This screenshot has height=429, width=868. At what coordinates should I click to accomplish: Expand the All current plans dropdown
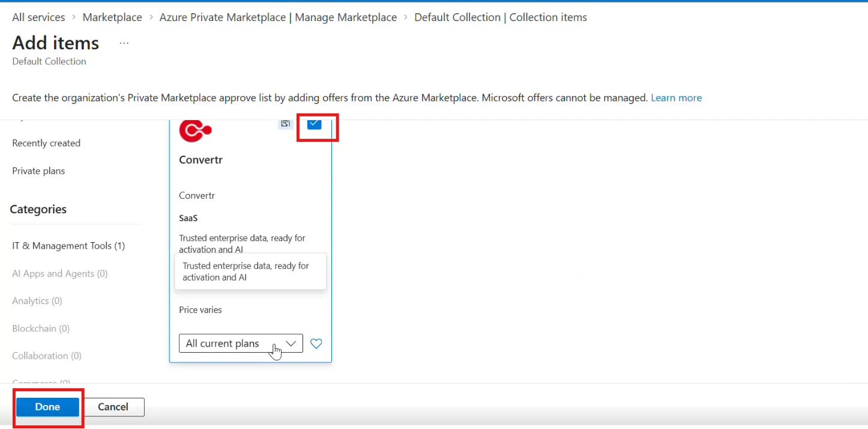[x=241, y=344]
